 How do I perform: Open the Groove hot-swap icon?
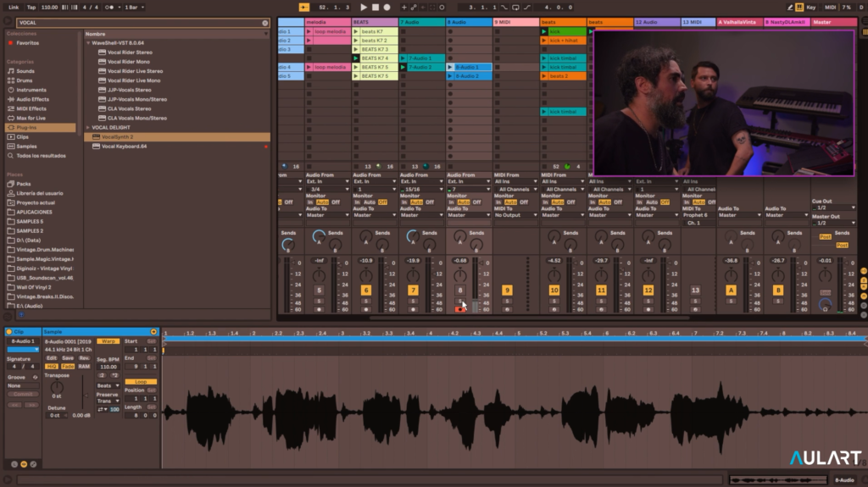click(36, 378)
